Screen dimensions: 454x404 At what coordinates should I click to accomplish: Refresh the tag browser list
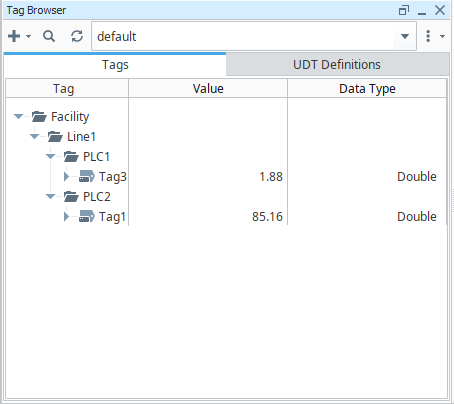click(77, 36)
